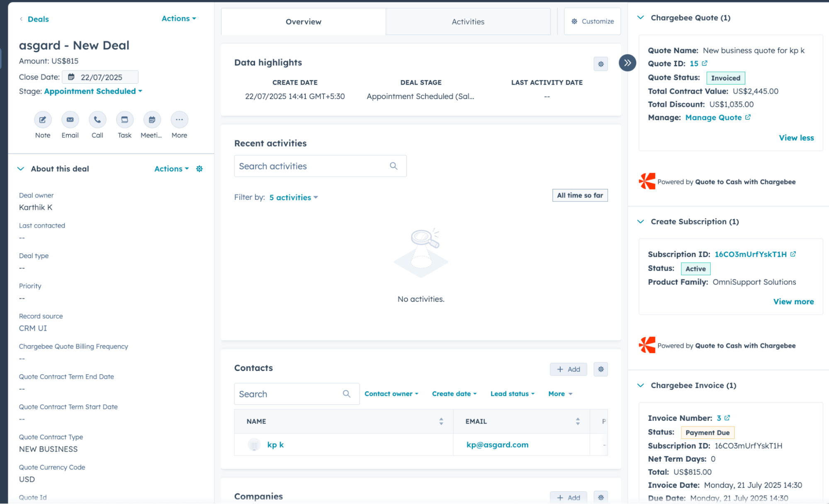
Task: Open the More ellipsis actions icon
Action: pos(179,120)
